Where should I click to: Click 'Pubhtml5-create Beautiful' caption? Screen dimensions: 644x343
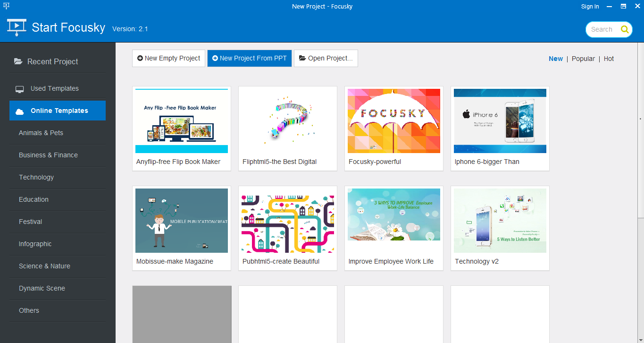[281, 261]
